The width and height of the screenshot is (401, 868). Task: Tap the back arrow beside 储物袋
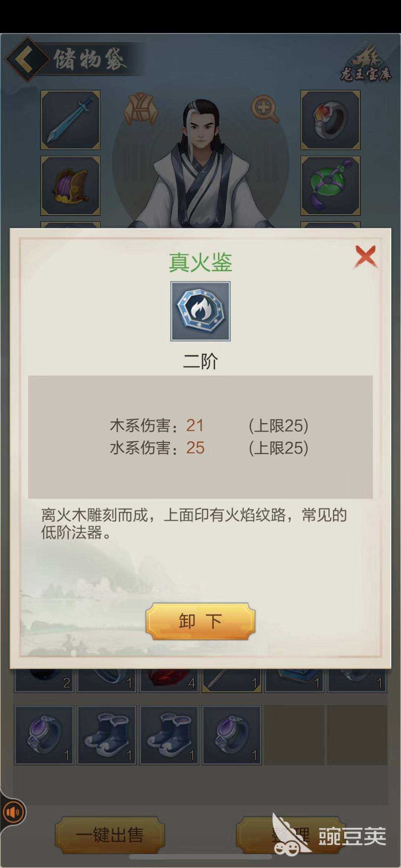27,59
